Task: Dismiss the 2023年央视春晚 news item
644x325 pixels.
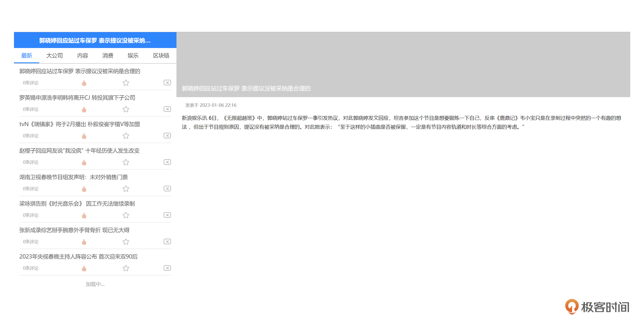Action: click(167, 268)
